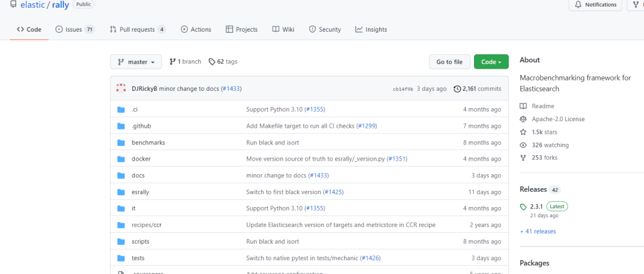Open the 2,161 commits history link
Viewport: 644px width, 274px height.
(x=477, y=88)
